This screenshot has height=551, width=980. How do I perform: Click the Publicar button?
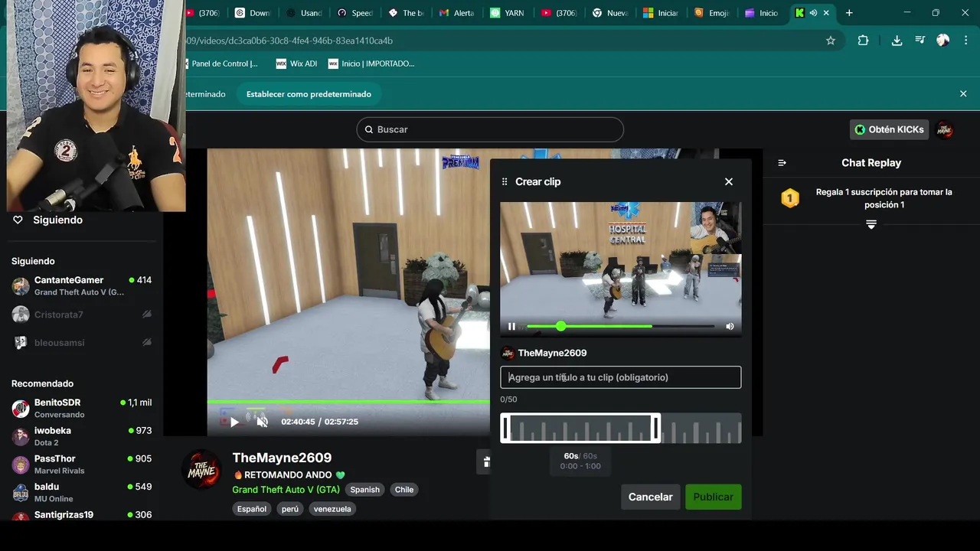[713, 497]
